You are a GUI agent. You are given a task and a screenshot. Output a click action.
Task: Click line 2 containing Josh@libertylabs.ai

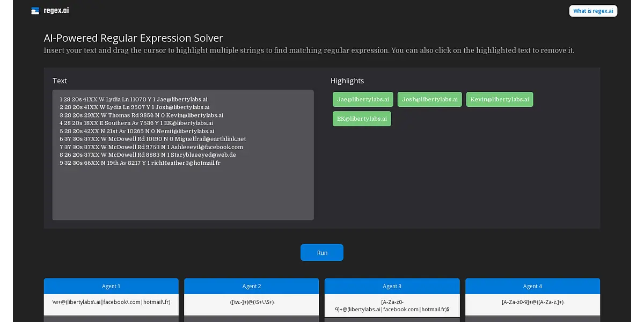pos(135,107)
